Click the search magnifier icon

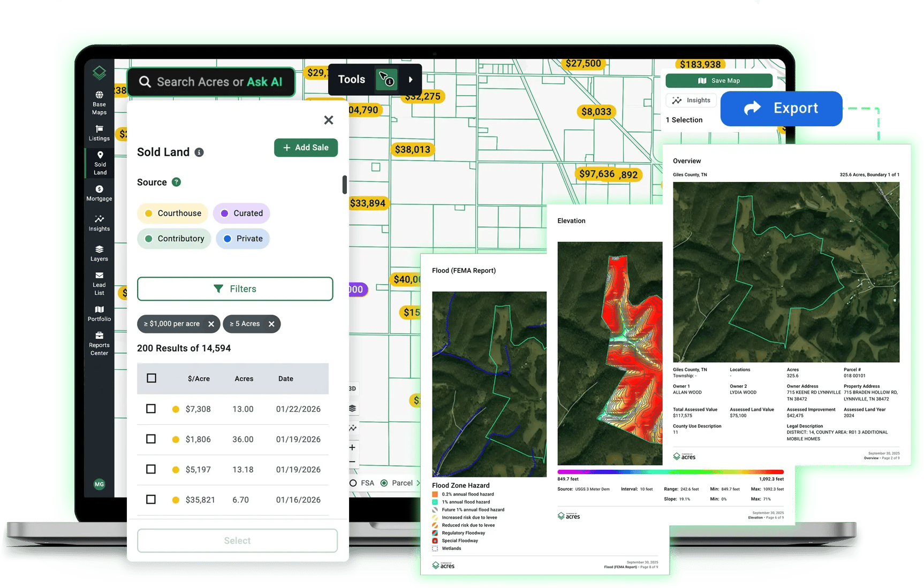point(145,82)
